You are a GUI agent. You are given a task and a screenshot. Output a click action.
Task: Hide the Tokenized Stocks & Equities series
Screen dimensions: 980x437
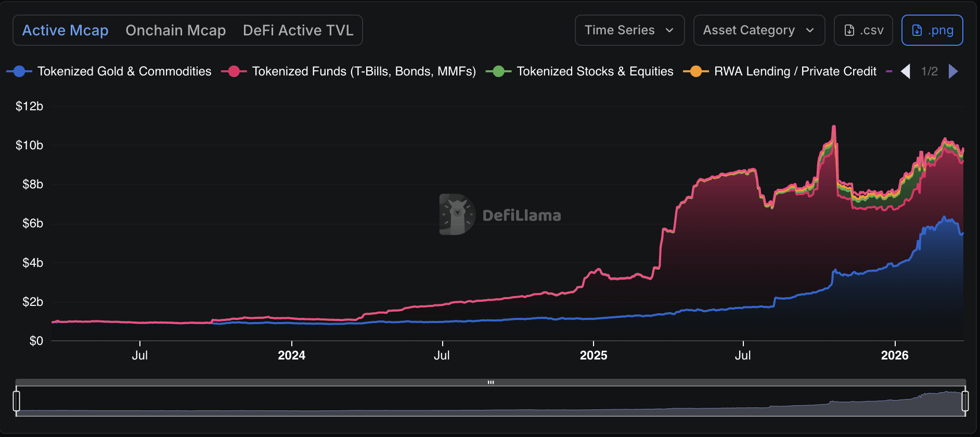pyautogui.click(x=595, y=71)
